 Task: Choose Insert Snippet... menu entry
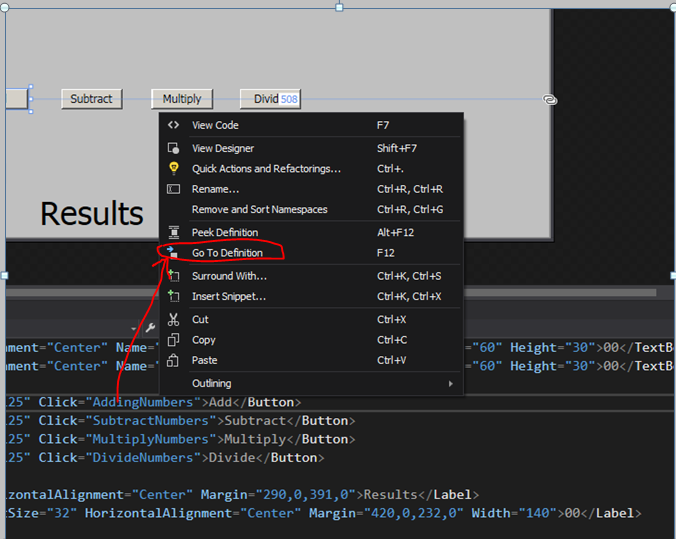click(x=229, y=297)
